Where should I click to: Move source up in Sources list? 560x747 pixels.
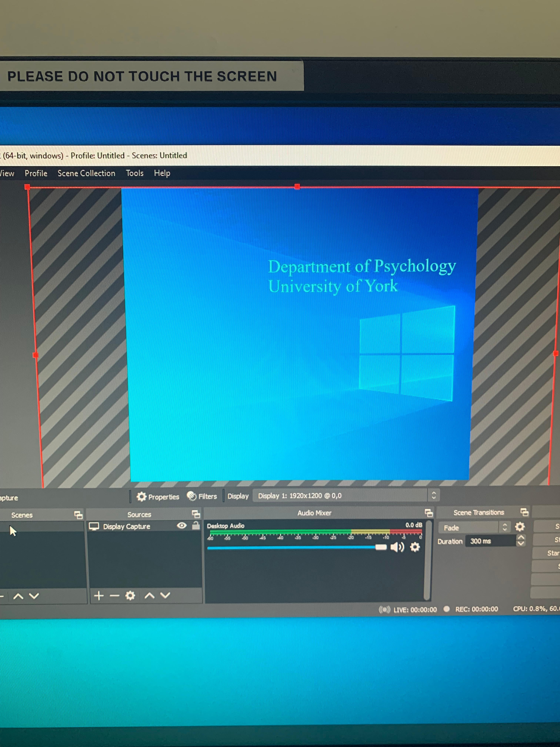(149, 595)
